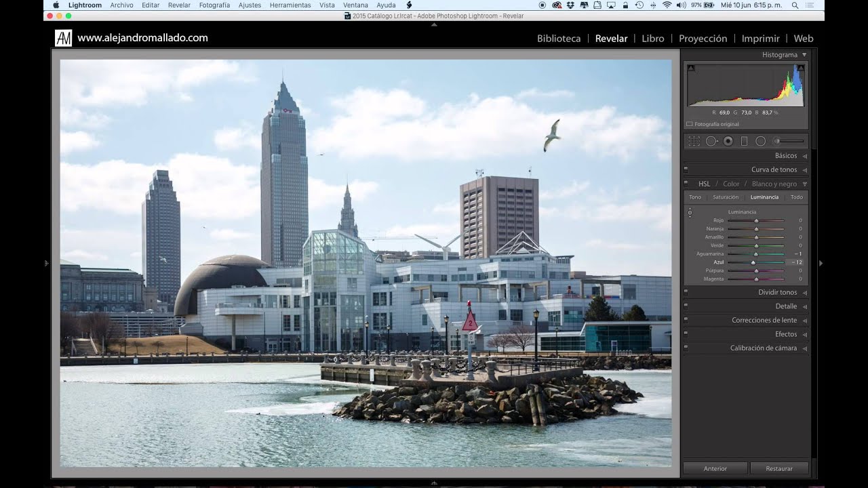Open the Ajustes menu

coord(250,5)
